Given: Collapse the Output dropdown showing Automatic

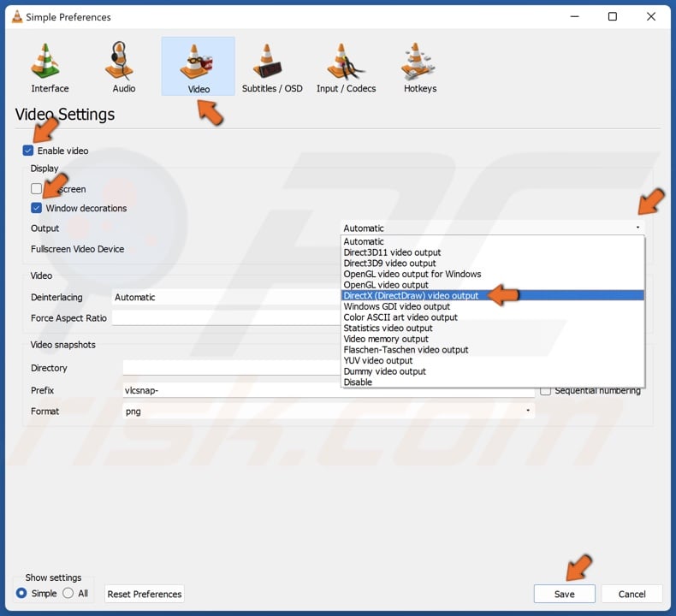Looking at the screenshot, I should pyautogui.click(x=492, y=228).
